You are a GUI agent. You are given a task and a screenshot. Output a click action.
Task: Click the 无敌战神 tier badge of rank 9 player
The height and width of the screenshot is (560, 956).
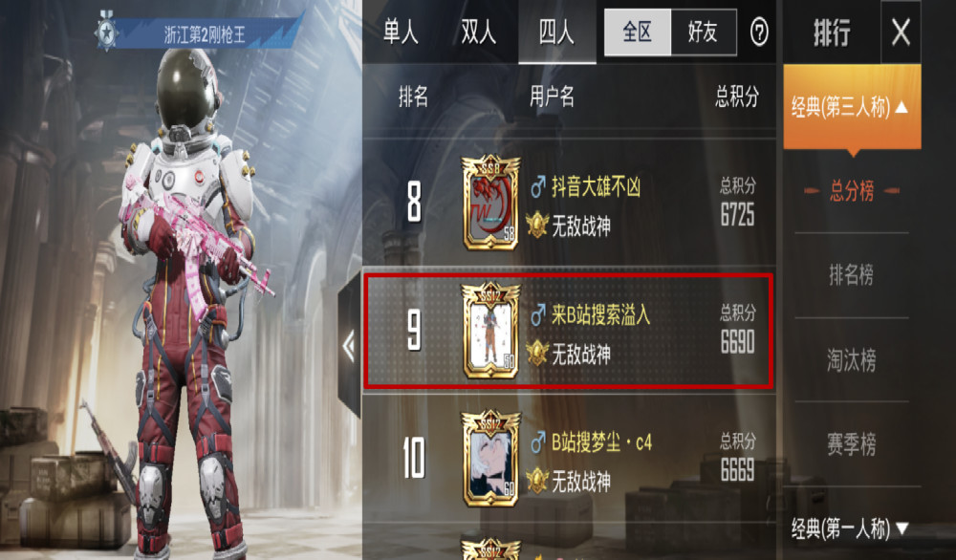pyautogui.click(x=537, y=353)
